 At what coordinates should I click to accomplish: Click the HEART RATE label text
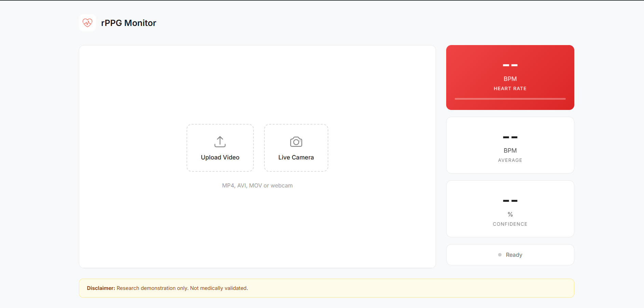click(510, 88)
